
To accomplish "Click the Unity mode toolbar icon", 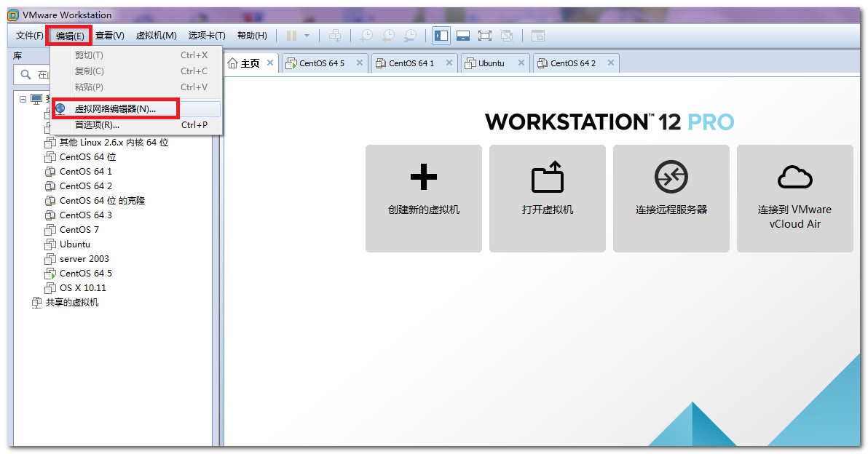I will 507,36.
